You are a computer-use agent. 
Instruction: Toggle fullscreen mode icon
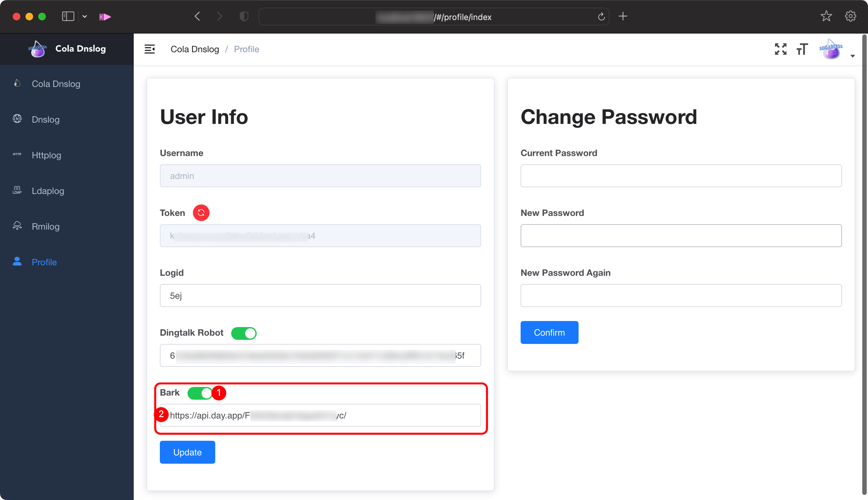(780, 49)
